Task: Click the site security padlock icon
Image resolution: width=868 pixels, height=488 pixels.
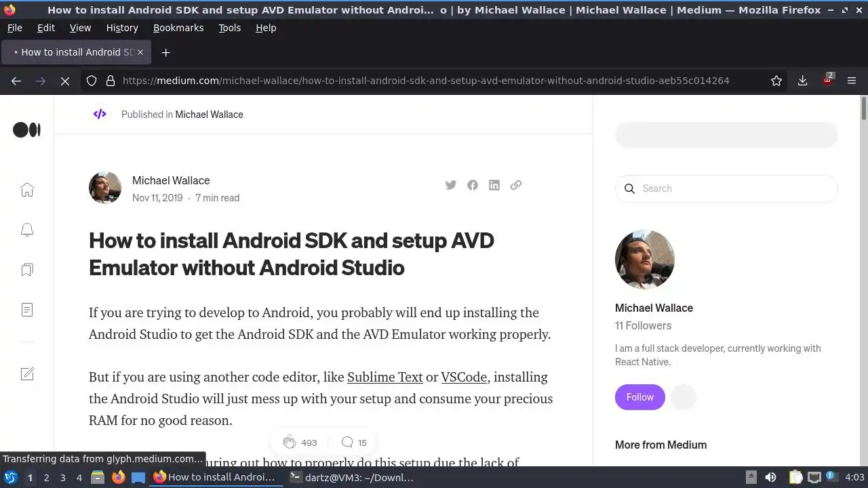Action: (x=111, y=81)
